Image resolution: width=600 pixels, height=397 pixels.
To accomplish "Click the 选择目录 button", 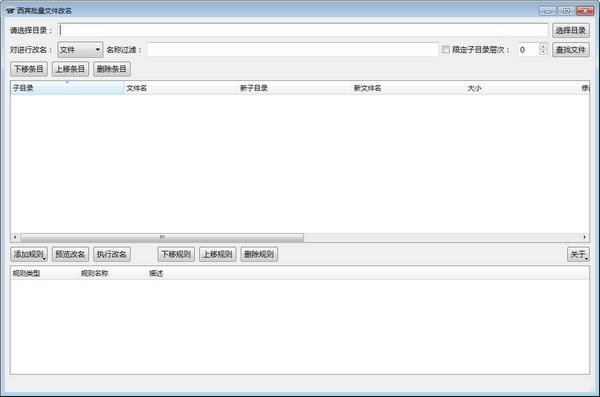I will (571, 30).
